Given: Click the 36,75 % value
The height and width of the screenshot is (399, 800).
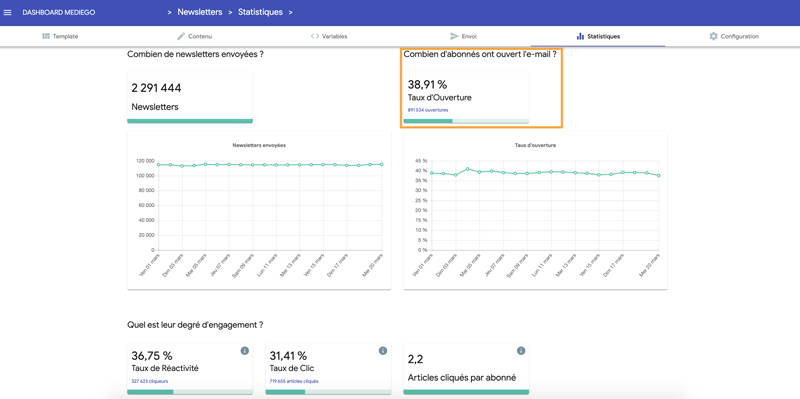Looking at the screenshot, I should tap(152, 356).
